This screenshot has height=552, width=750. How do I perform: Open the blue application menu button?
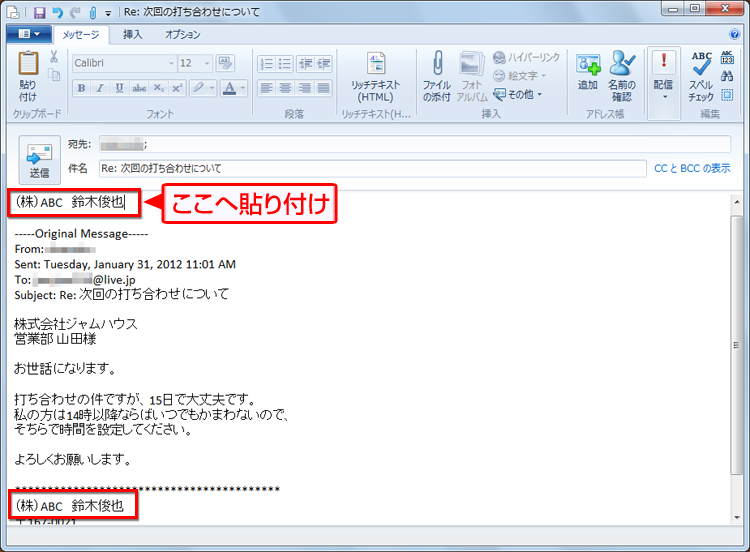coord(29,34)
